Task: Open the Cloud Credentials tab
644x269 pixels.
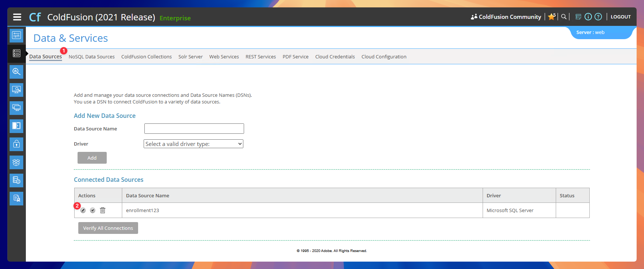Action: coord(335,57)
